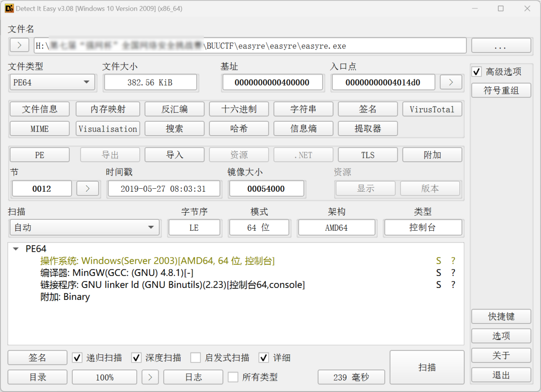Click the 239 毫秒 elapsed time button
541x392 pixels.
351,377
